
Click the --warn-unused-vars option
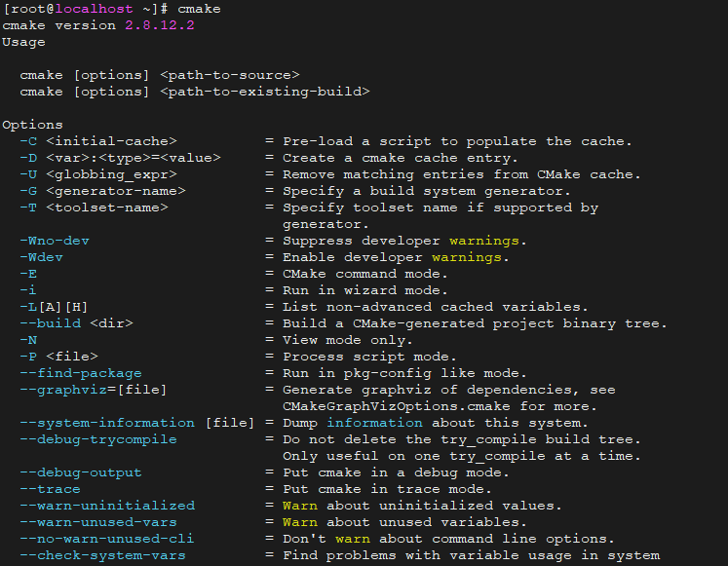point(98,522)
